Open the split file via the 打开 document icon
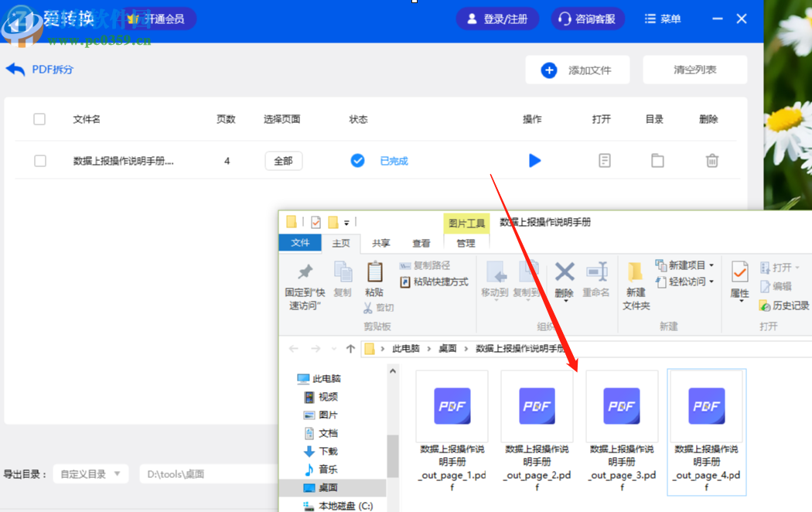The width and height of the screenshot is (812, 512). (x=603, y=160)
